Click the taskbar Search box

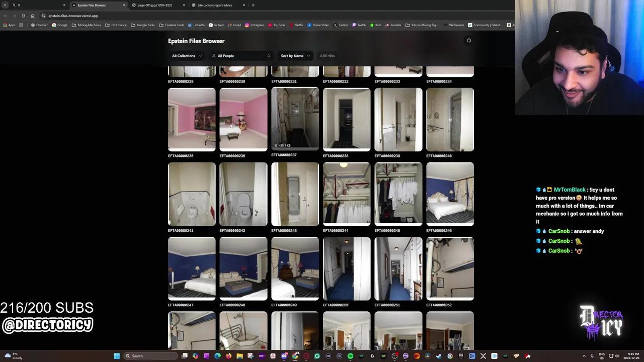[x=149, y=356]
